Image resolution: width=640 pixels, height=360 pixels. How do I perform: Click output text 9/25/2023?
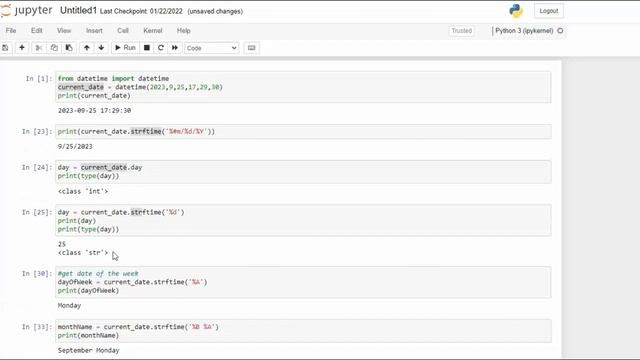click(x=75, y=147)
